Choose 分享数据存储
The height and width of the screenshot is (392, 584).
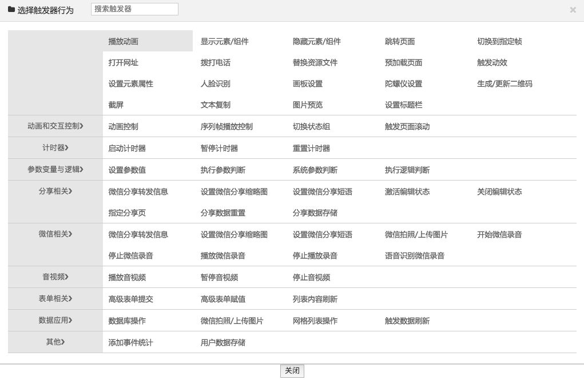click(315, 213)
